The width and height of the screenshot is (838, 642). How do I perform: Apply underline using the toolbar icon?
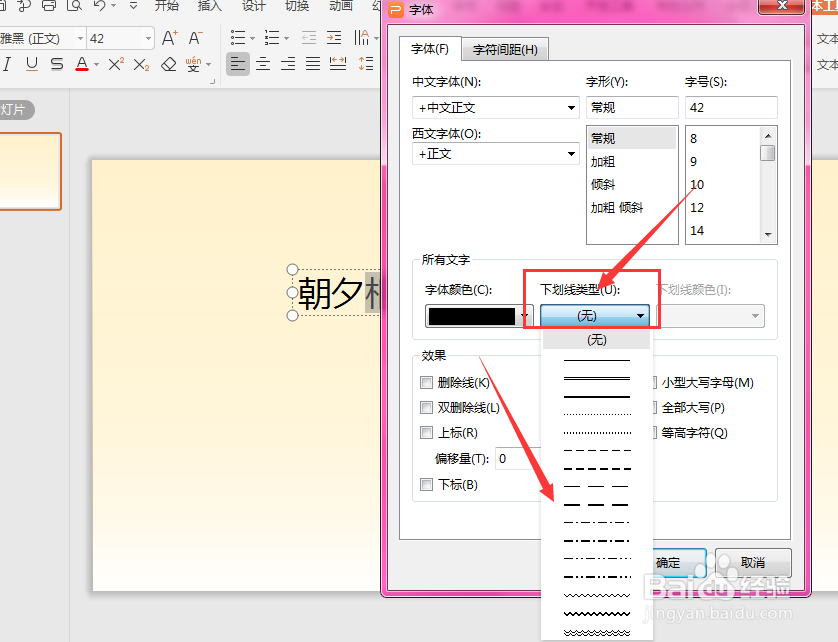[34, 64]
